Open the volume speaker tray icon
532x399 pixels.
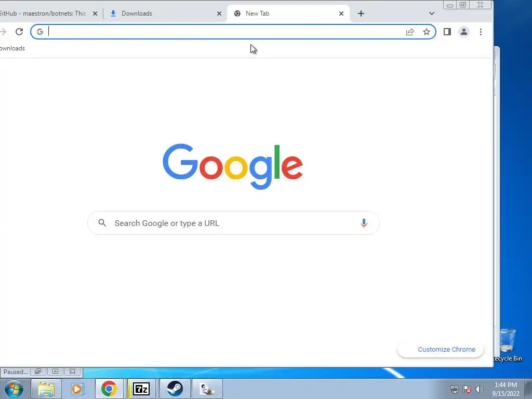coord(480,389)
